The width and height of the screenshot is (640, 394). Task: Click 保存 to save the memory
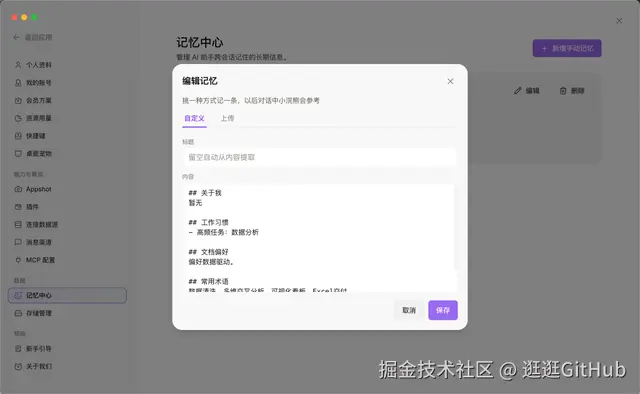[x=443, y=310]
